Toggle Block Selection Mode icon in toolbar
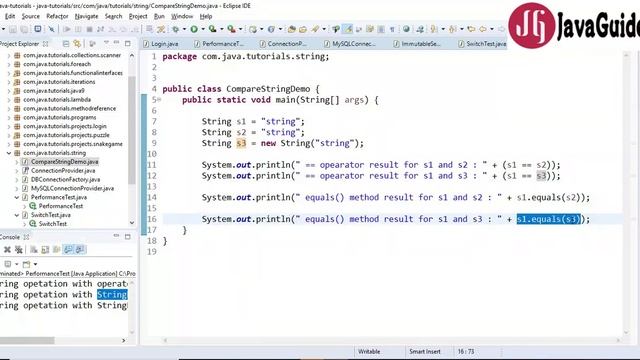This screenshot has height=360, width=640. pos(381,29)
